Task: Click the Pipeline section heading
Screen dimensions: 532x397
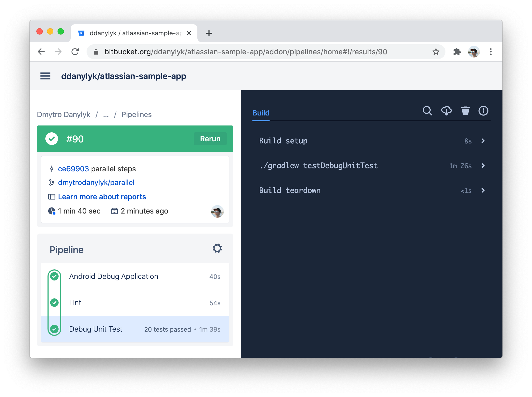Action: tap(66, 250)
